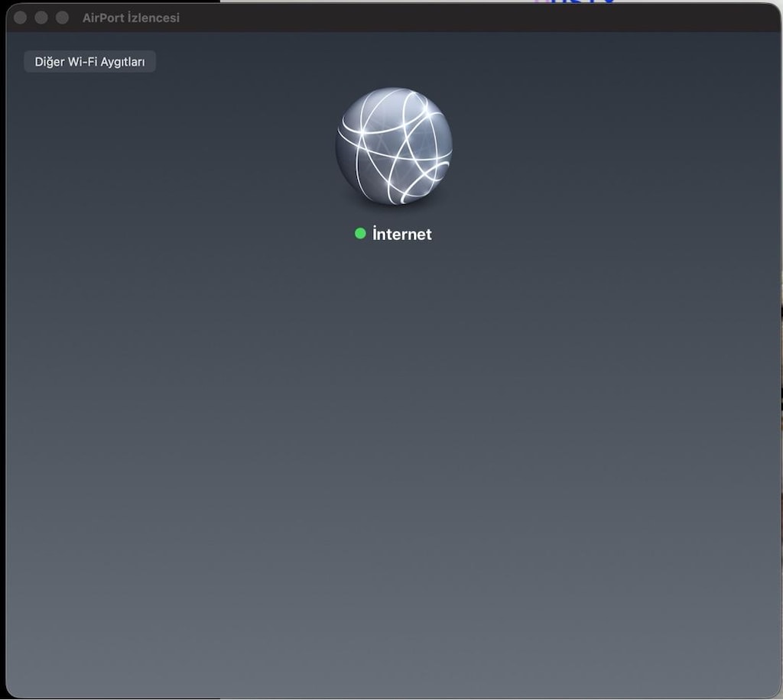The image size is (783, 700).
Task: Select the Internet globe icon
Action: click(x=394, y=146)
